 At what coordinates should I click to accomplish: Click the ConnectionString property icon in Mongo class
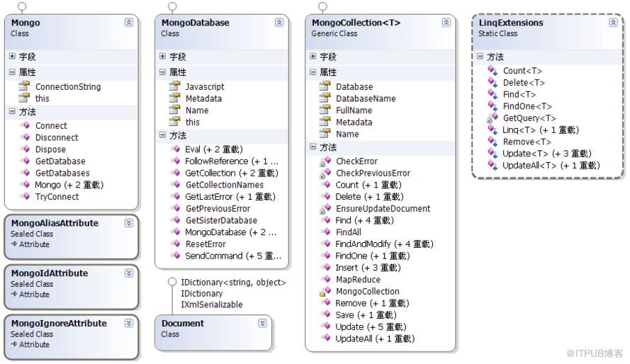pos(25,86)
